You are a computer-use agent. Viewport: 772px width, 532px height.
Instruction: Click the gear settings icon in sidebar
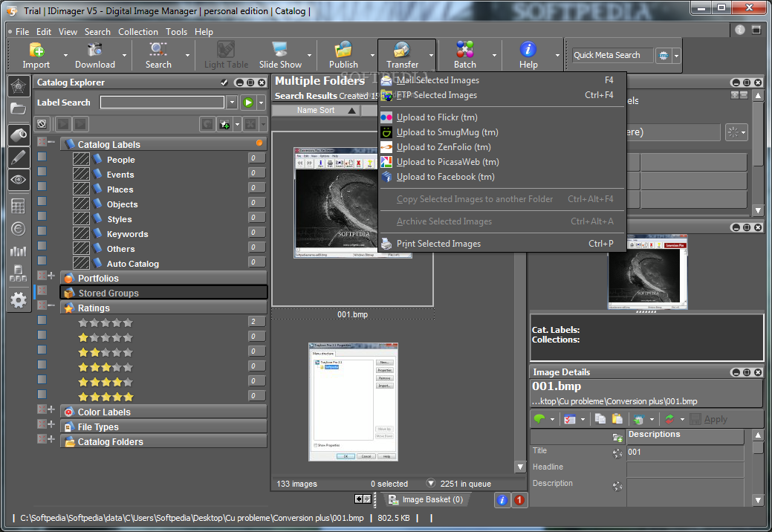tap(19, 299)
